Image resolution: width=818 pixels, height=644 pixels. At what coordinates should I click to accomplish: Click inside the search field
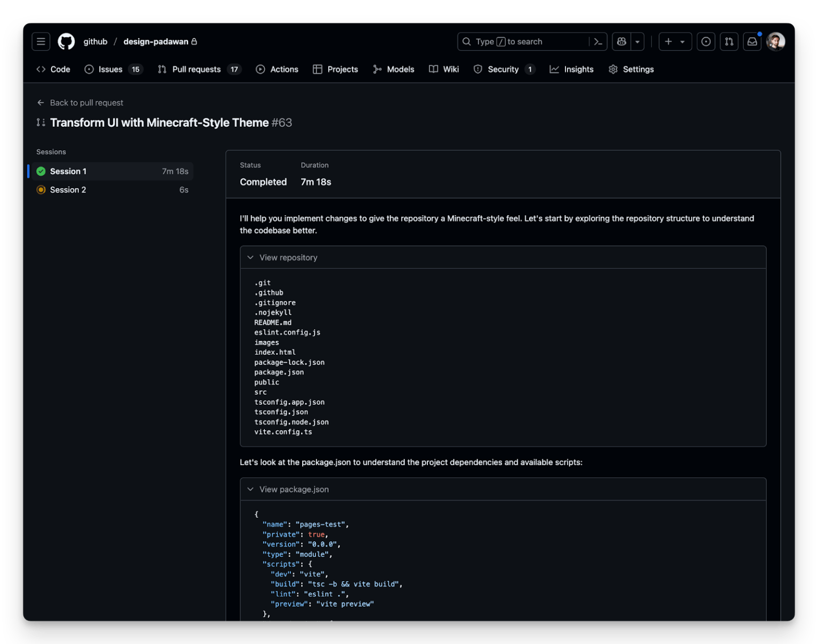[x=528, y=41]
